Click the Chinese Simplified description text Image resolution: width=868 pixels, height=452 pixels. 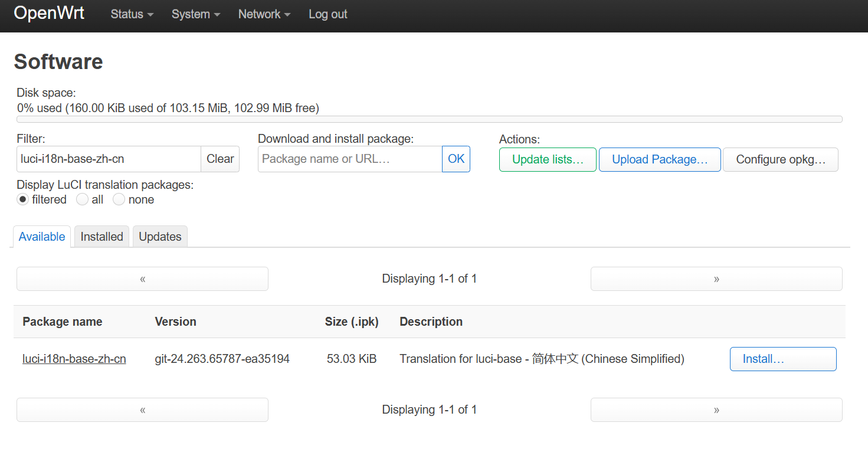542,359
